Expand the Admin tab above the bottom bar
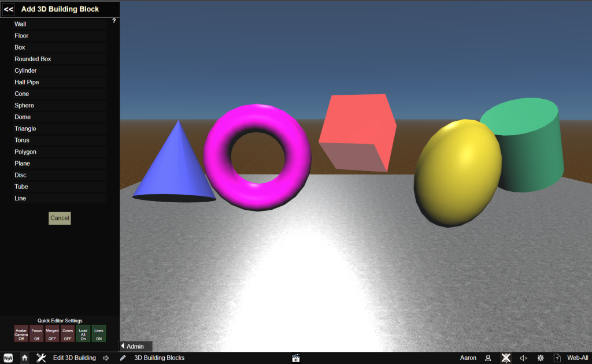The image size is (592, 364). (x=135, y=346)
